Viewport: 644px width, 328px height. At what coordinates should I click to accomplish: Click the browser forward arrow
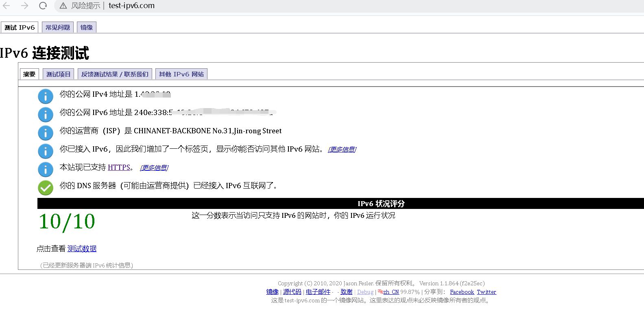click(x=24, y=6)
